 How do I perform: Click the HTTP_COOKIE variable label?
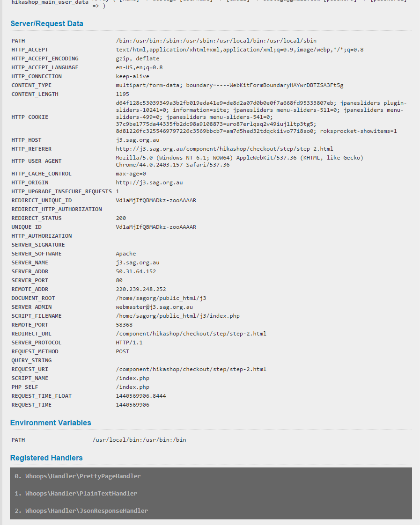coord(29,117)
